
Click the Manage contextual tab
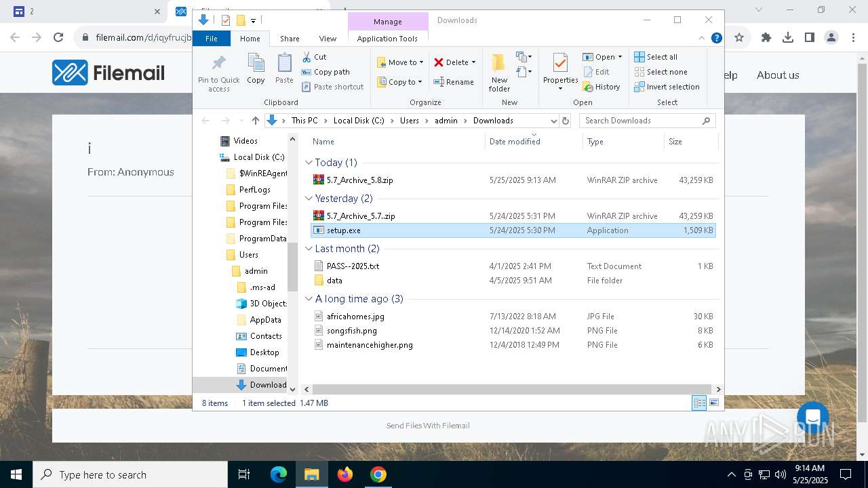388,22
